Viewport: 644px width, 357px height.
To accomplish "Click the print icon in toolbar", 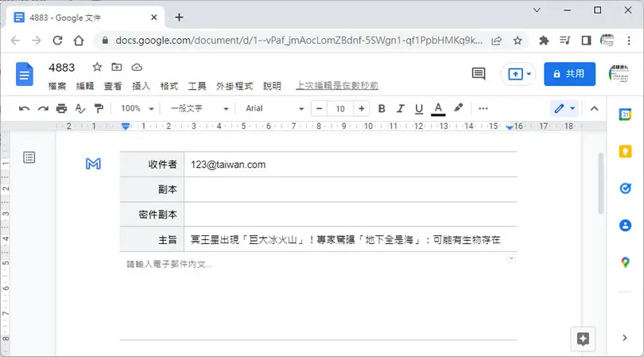I will 61,108.
